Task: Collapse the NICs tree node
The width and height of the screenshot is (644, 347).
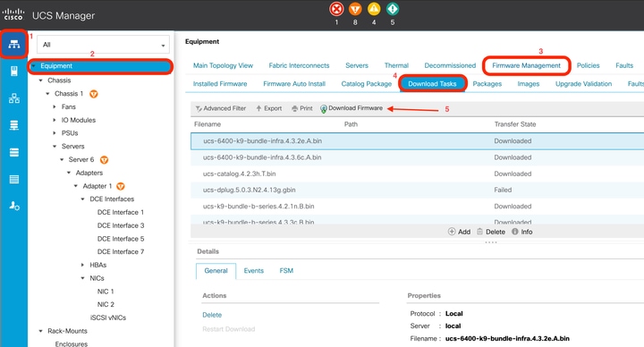Action: [83, 278]
